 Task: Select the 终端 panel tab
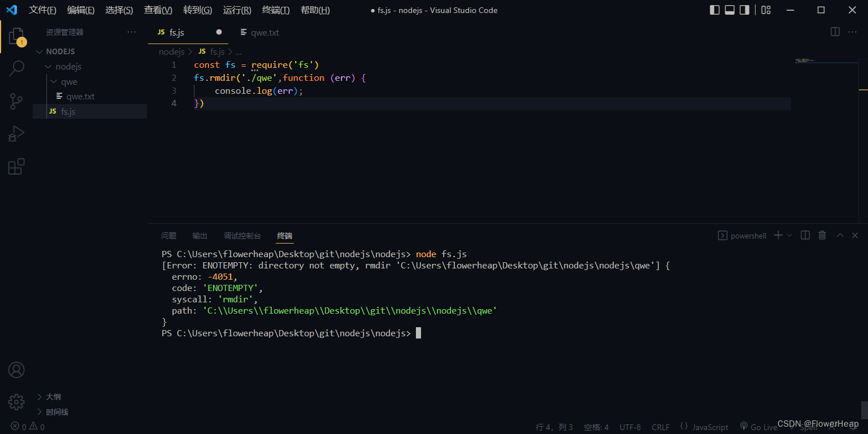[x=285, y=236]
